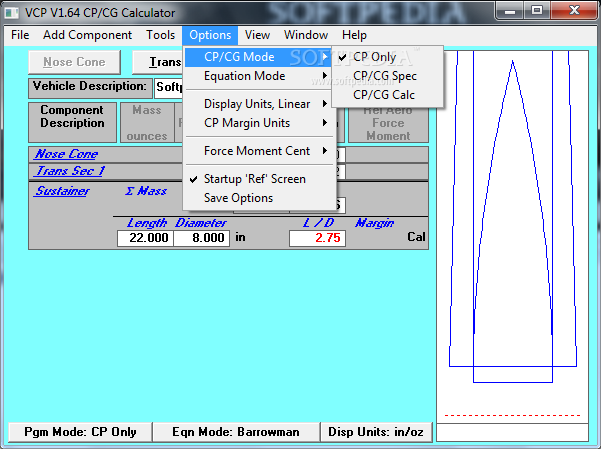
Task: Click the L/D value 2.75
Action: tap(317, 238)
